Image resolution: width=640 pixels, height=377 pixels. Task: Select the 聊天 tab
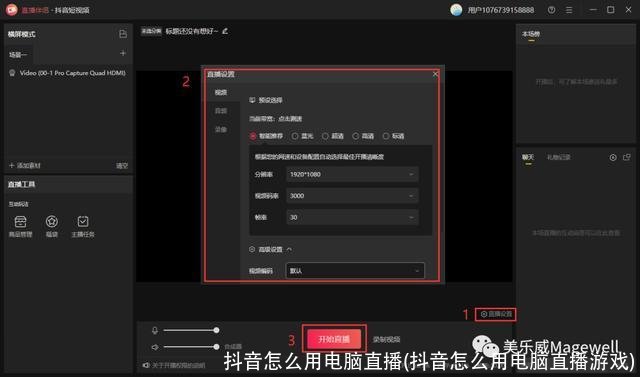tap(528, 157)
